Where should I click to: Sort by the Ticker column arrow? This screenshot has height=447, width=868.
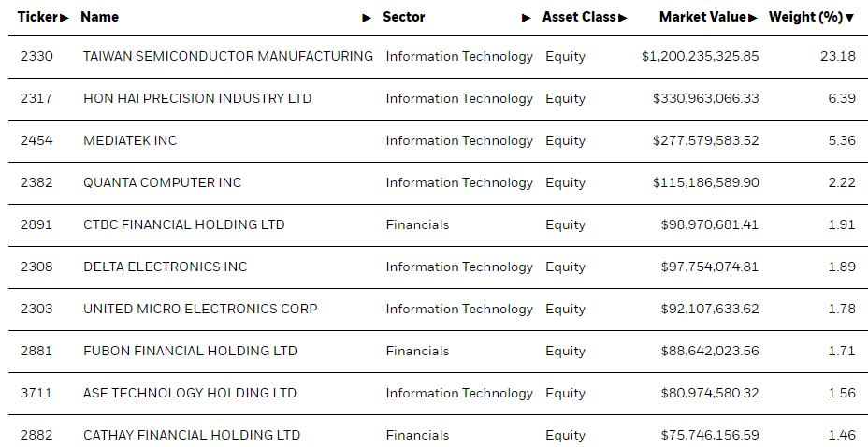point(65,18)
